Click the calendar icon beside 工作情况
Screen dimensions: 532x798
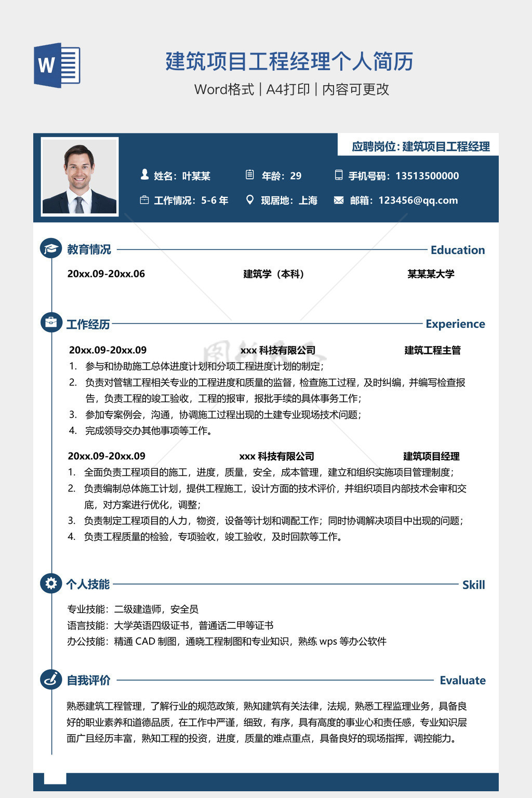[x=144, y=200]
